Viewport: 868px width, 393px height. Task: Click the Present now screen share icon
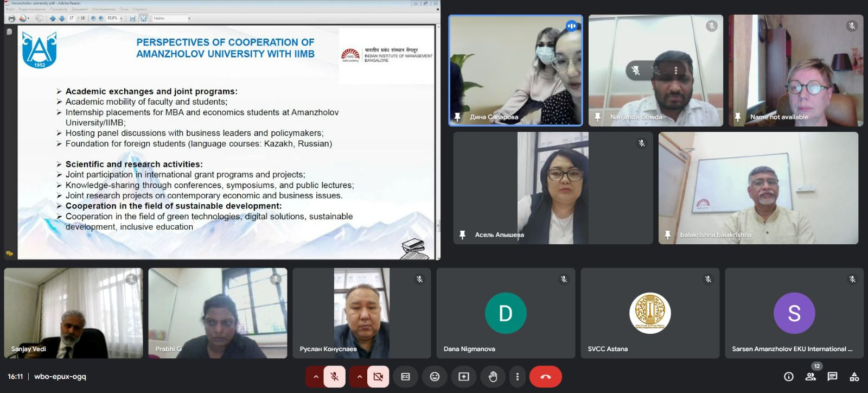coord(464,377)
